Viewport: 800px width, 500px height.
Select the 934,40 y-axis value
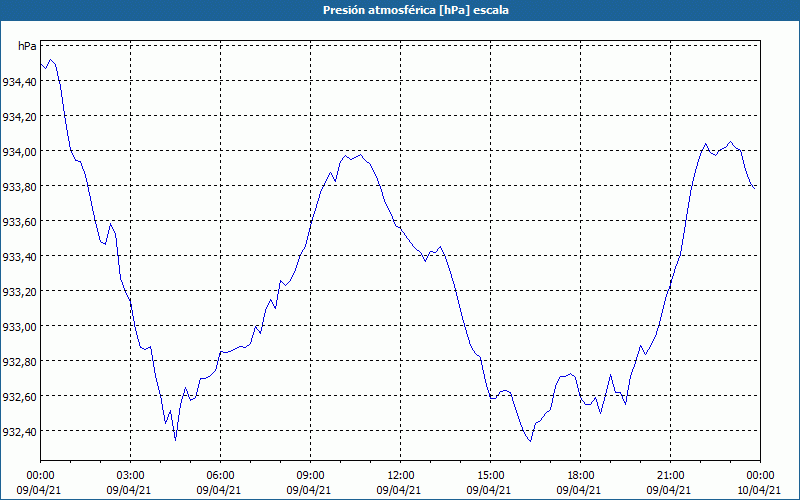tap(19, 81)
